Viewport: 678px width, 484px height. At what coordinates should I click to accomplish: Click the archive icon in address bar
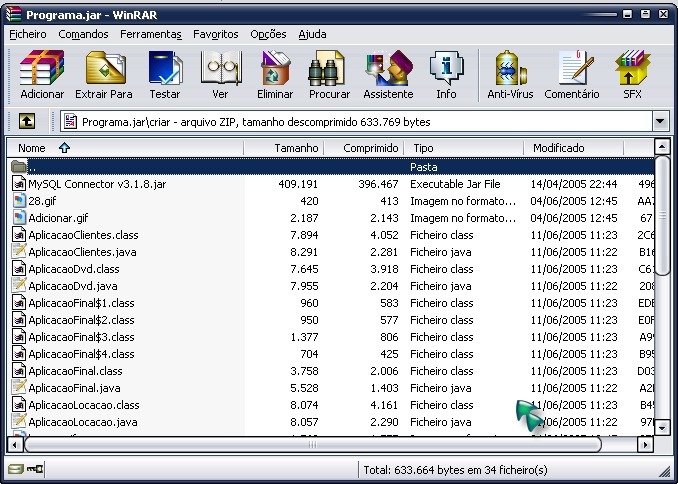pos(70,122)
